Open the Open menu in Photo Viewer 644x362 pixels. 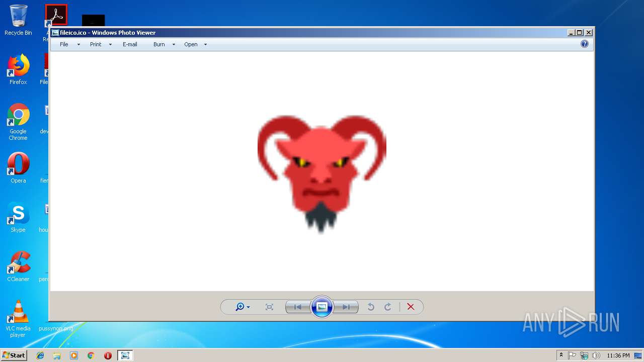191,44
